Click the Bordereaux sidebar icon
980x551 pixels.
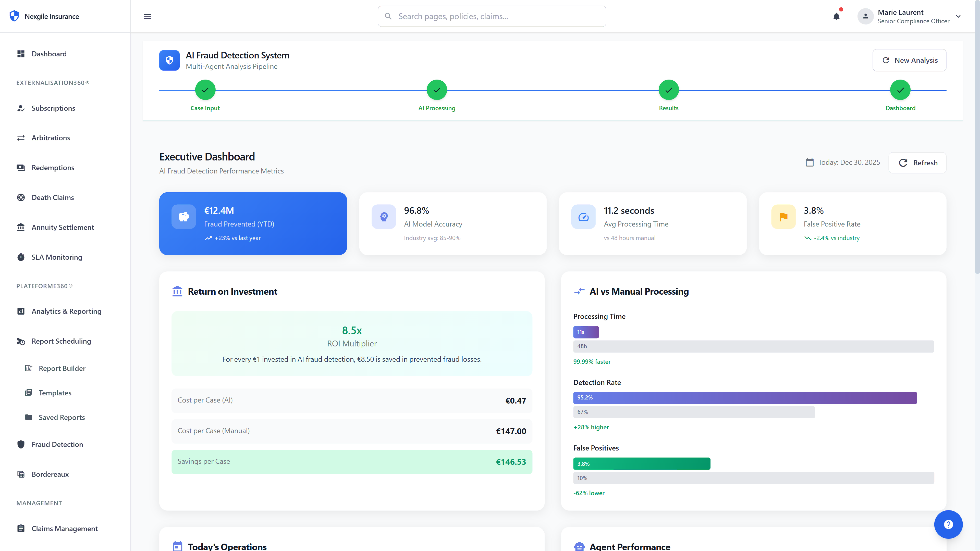pyautogui.click(x=21, y=474)
